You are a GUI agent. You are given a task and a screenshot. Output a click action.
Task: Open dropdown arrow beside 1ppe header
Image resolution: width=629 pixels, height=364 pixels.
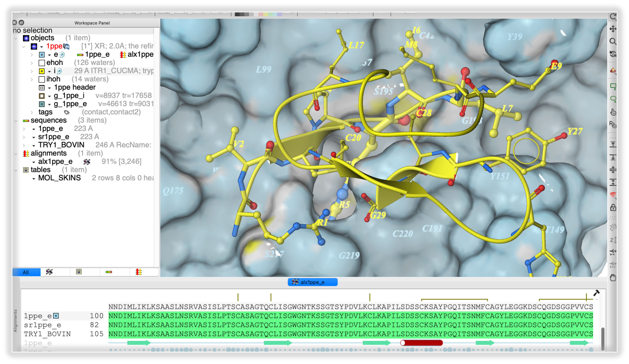pos(49,88)
